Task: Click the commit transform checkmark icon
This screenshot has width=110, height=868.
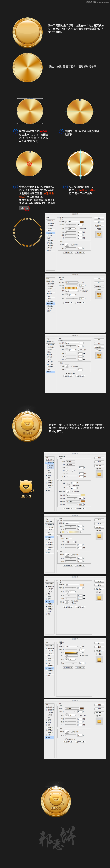Action: pos(27,209)
